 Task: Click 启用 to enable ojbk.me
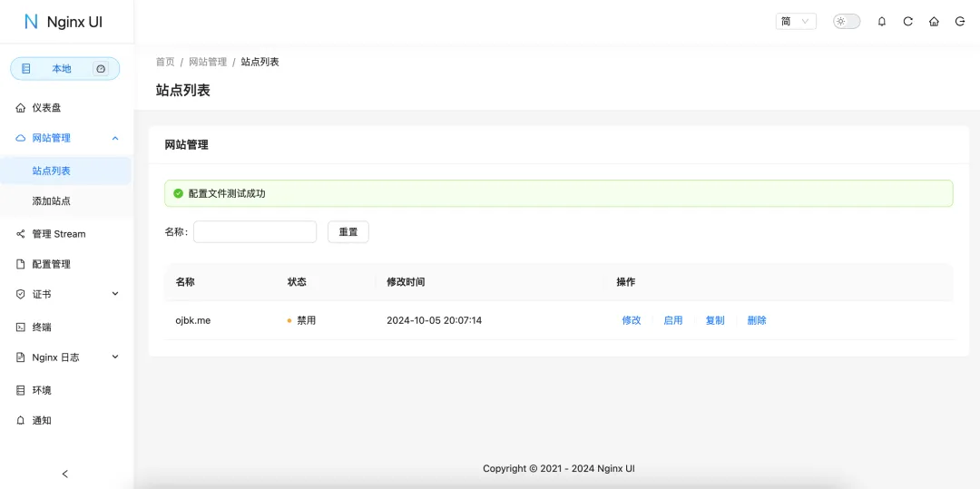tap(672, 320)
